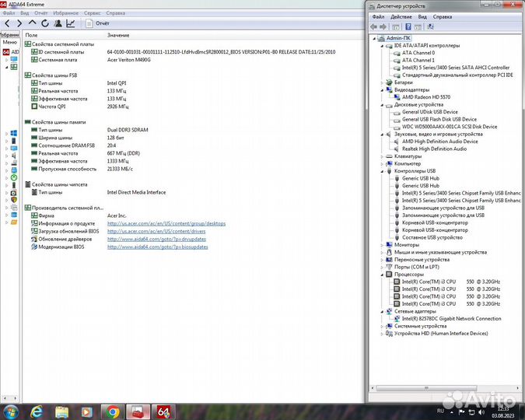Switch to AIDA64 taskbar button
This screenshot has width=525, height=420.
tap(163, 412)
